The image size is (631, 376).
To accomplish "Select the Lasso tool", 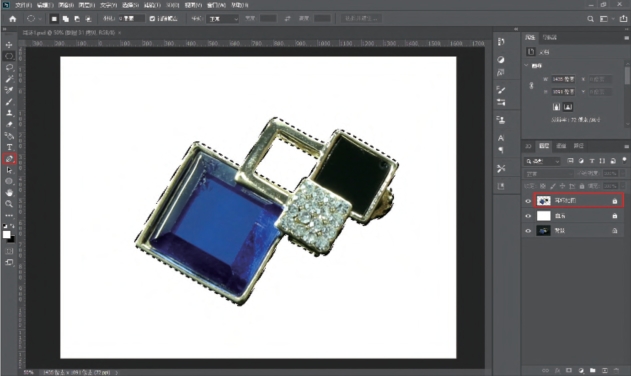I will [9, 67].
